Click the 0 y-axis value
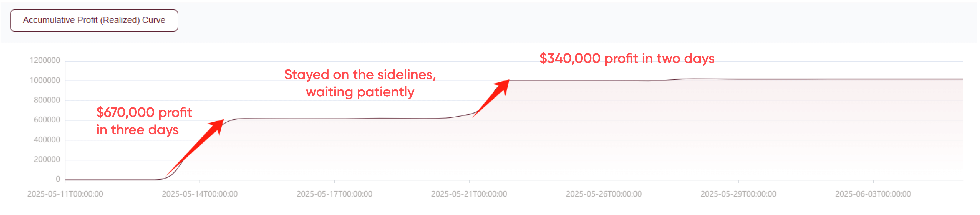The image size is (980, 215). 58,179
